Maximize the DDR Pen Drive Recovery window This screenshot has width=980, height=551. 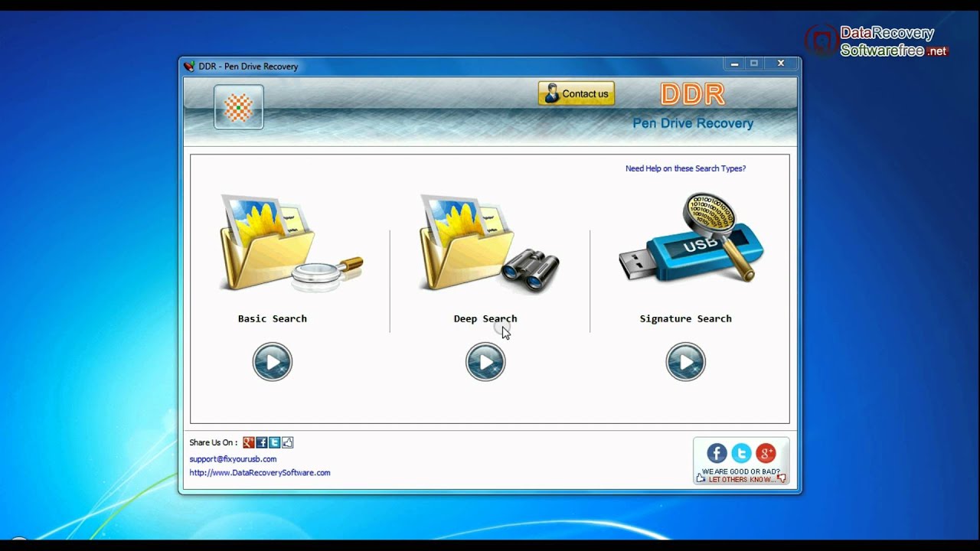coord(754,64)
